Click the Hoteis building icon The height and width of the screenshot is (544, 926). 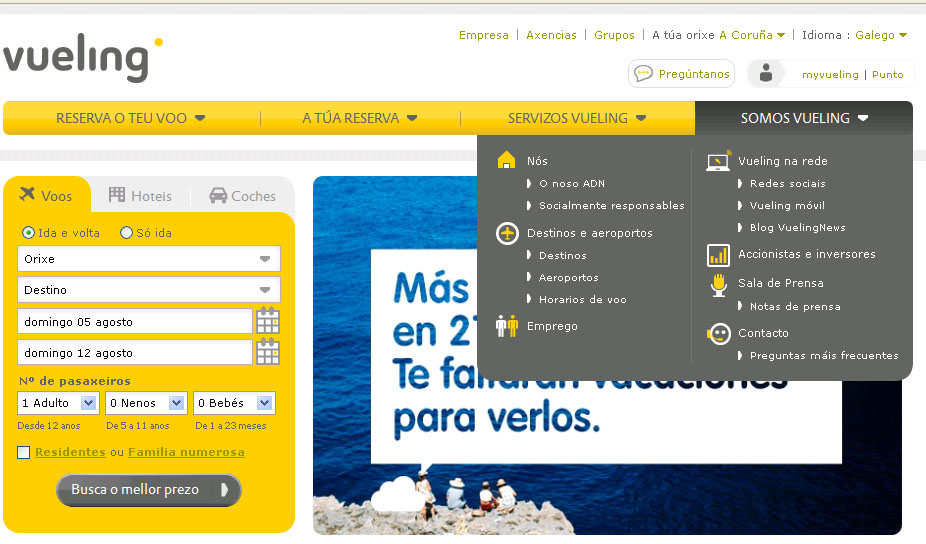[117, 194]
